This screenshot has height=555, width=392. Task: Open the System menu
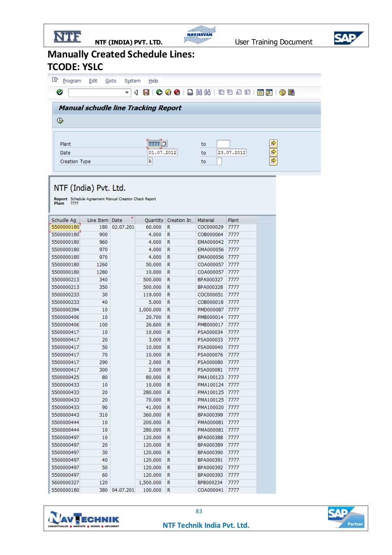pyautogui.click(x=132, y=81)
